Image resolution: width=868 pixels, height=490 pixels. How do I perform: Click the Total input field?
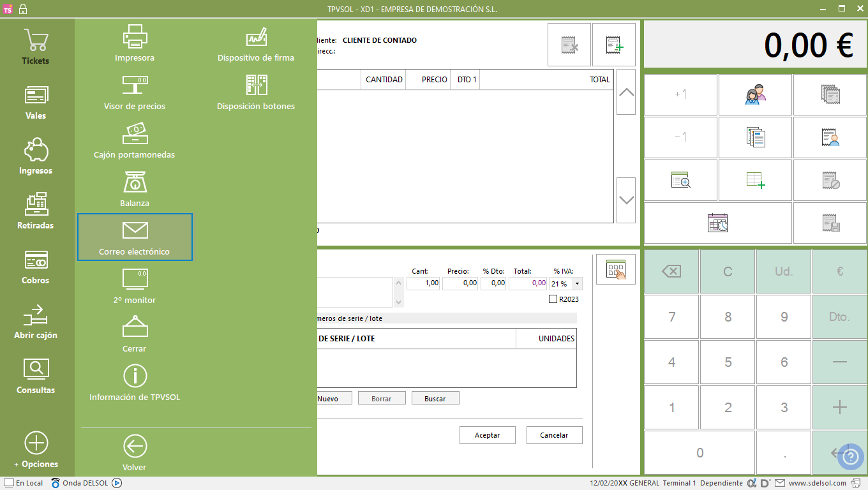528,283
